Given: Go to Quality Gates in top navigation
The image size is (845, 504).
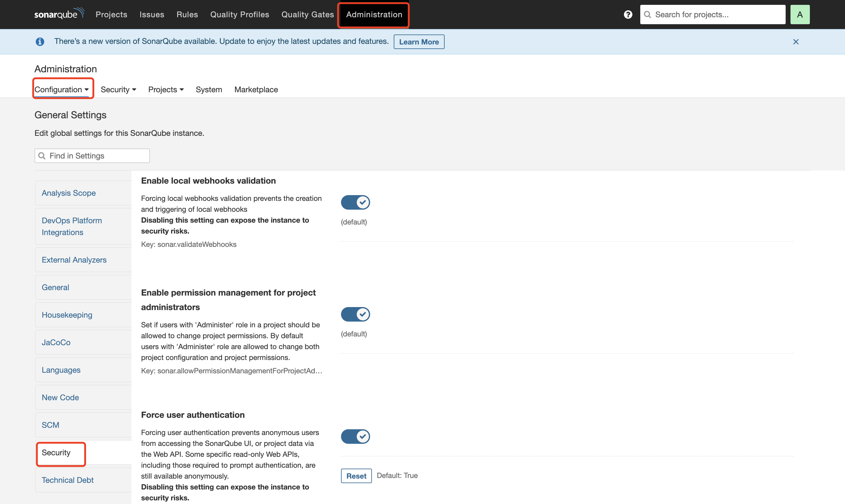Looking at the screenshot, I should 307,15.
